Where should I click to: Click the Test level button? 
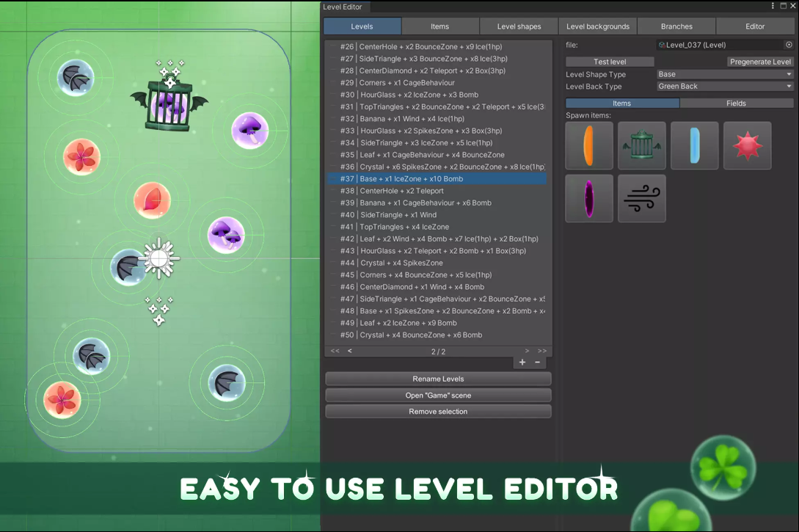coord(610,62)
